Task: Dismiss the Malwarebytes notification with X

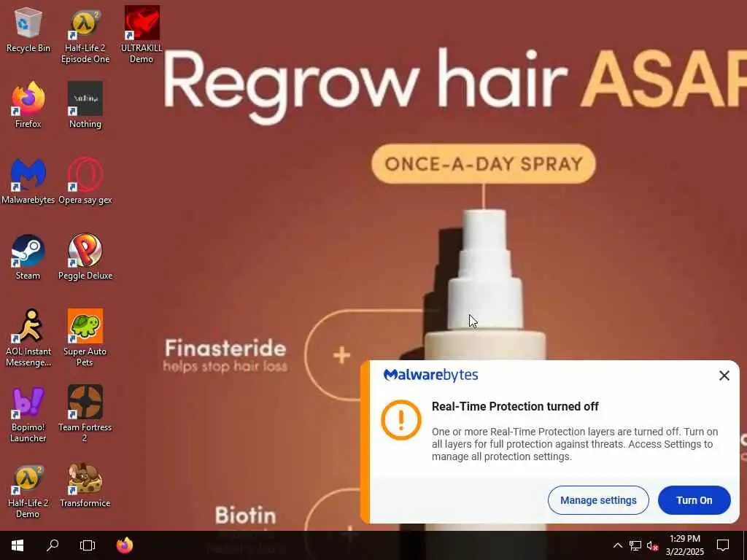Action: click(724, 376)
